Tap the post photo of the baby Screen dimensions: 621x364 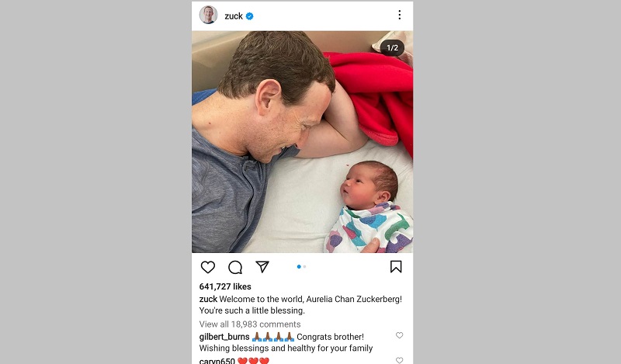coord(302,142)
